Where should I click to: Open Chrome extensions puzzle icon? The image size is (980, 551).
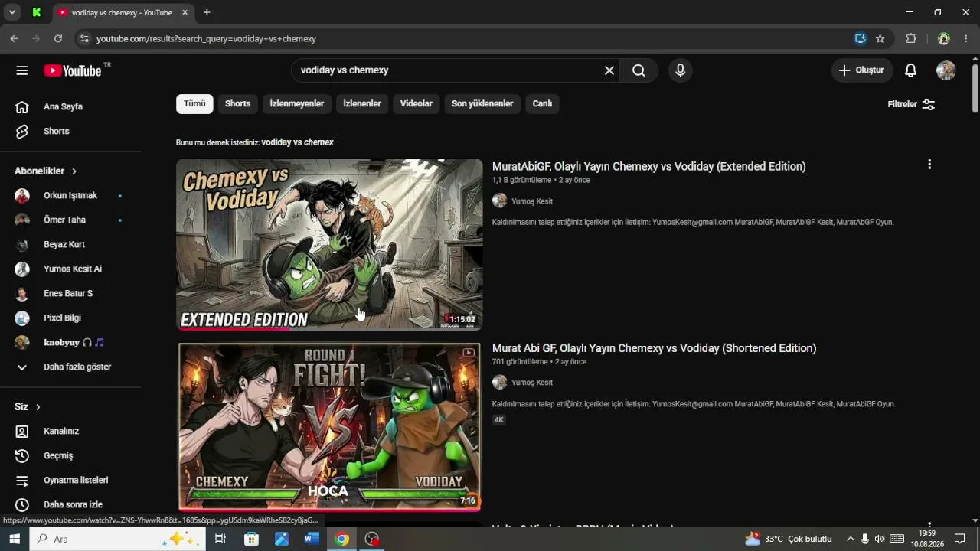(x=911, y=38)
